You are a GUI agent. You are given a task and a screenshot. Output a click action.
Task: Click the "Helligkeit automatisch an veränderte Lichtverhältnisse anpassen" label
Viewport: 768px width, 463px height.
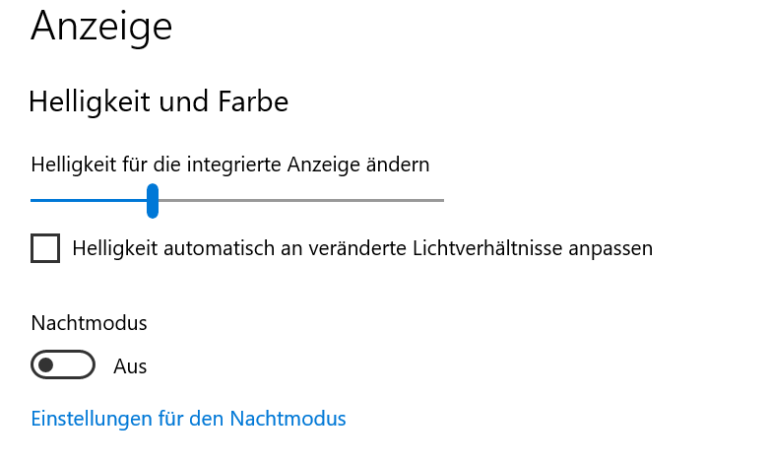click(362, 248)
